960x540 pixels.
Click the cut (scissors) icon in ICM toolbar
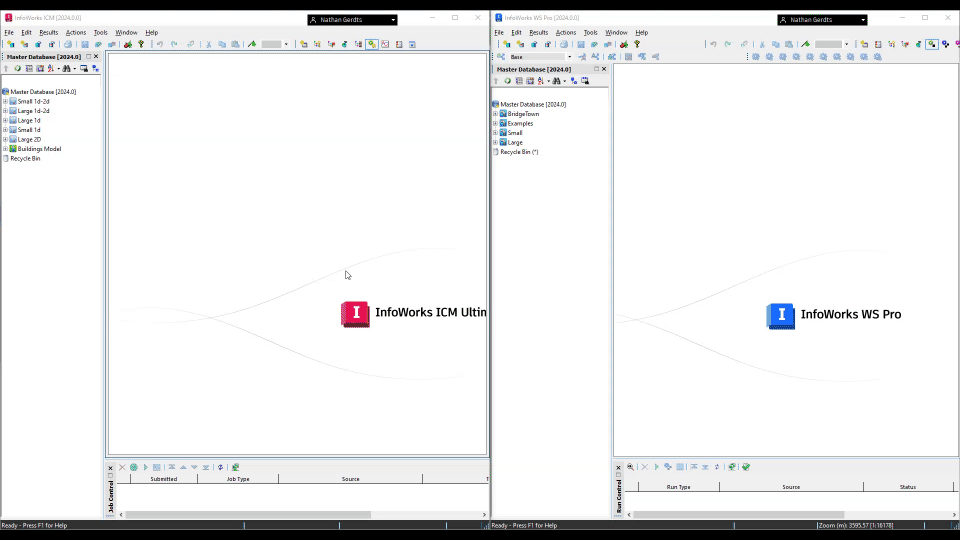point(208,44)
